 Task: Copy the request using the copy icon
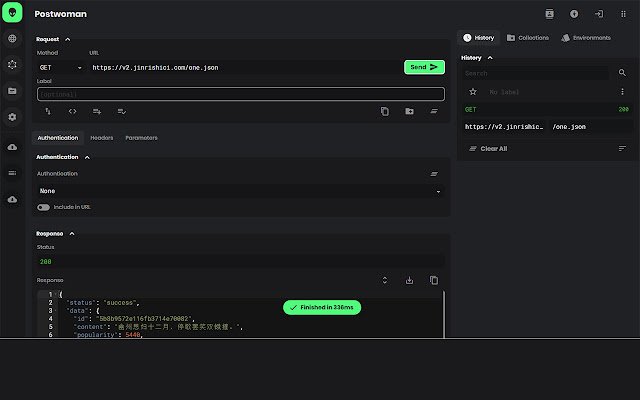(x=384, y=111)
